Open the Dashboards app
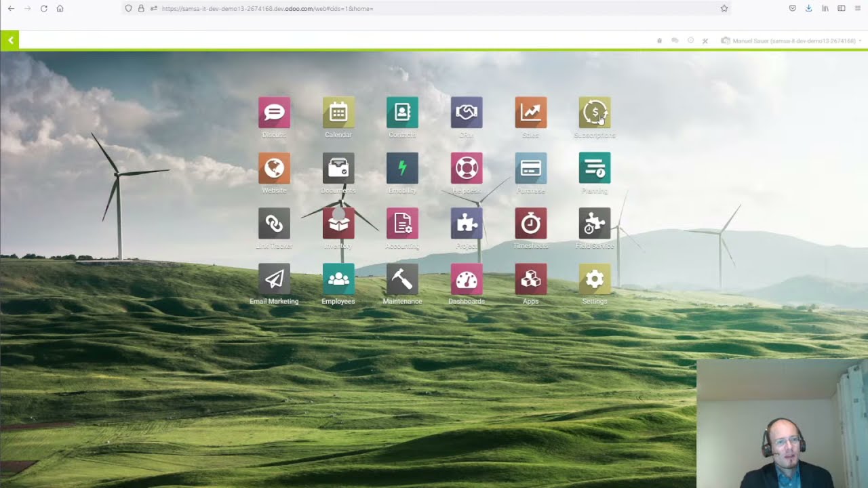 [467, 279]
